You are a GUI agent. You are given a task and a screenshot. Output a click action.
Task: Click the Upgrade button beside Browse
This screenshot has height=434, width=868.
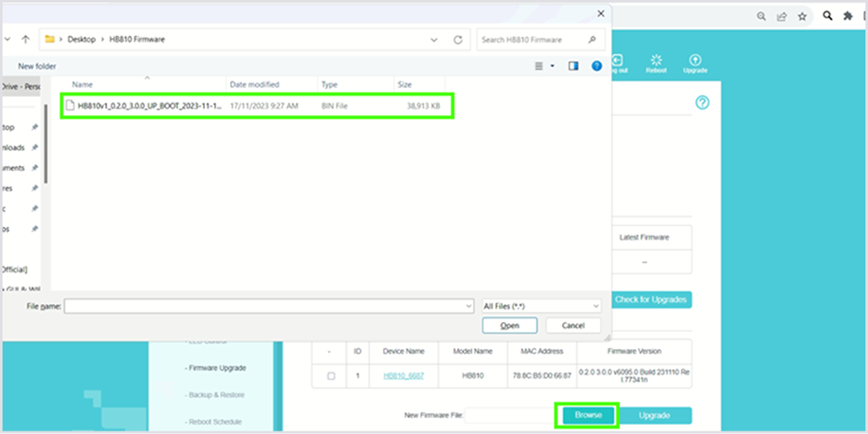pos(655,415)
